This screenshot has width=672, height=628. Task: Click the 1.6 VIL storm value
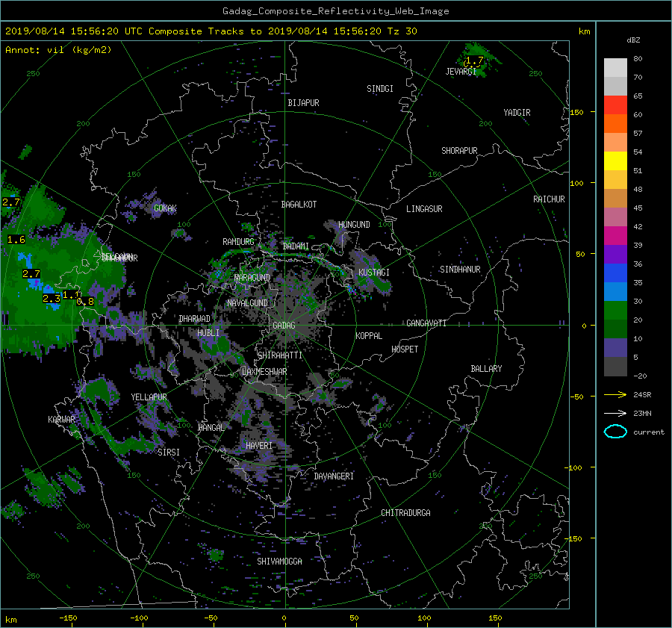(16, 240)
